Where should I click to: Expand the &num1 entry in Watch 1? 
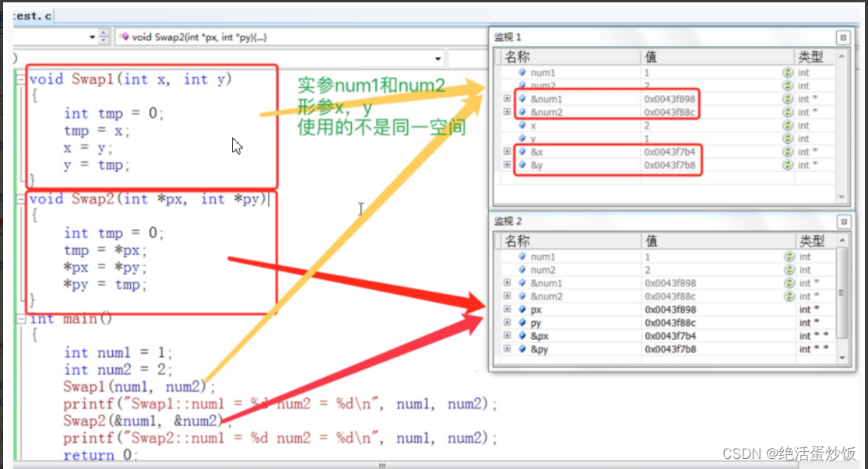click(x=507, y=99)
